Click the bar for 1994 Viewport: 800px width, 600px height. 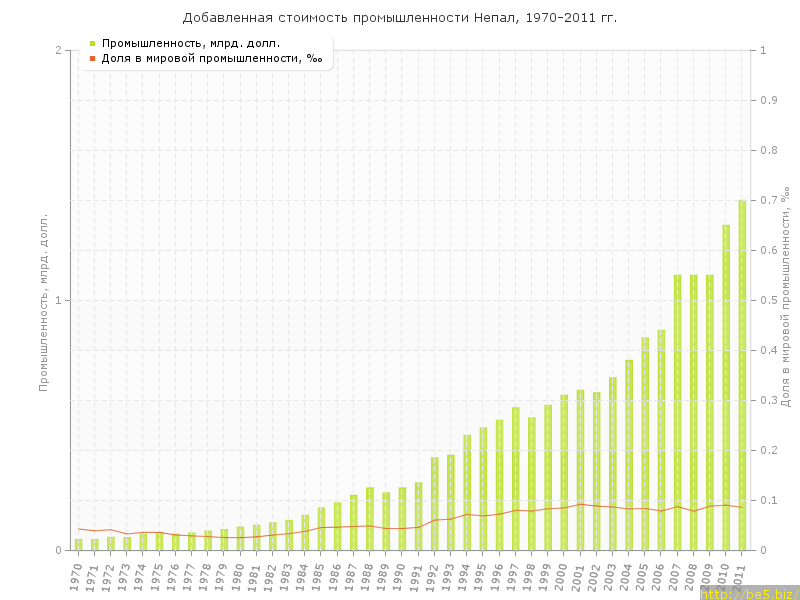tap(467, 492)
